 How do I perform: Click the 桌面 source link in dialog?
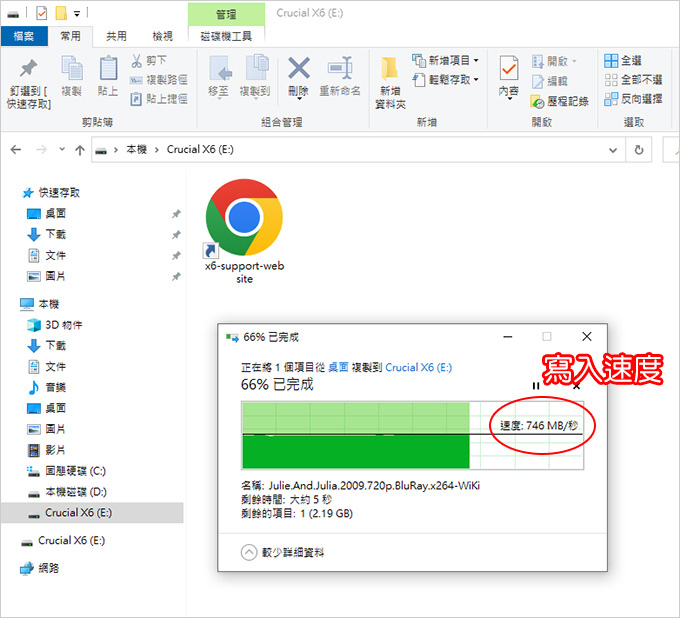pos(338,367)
